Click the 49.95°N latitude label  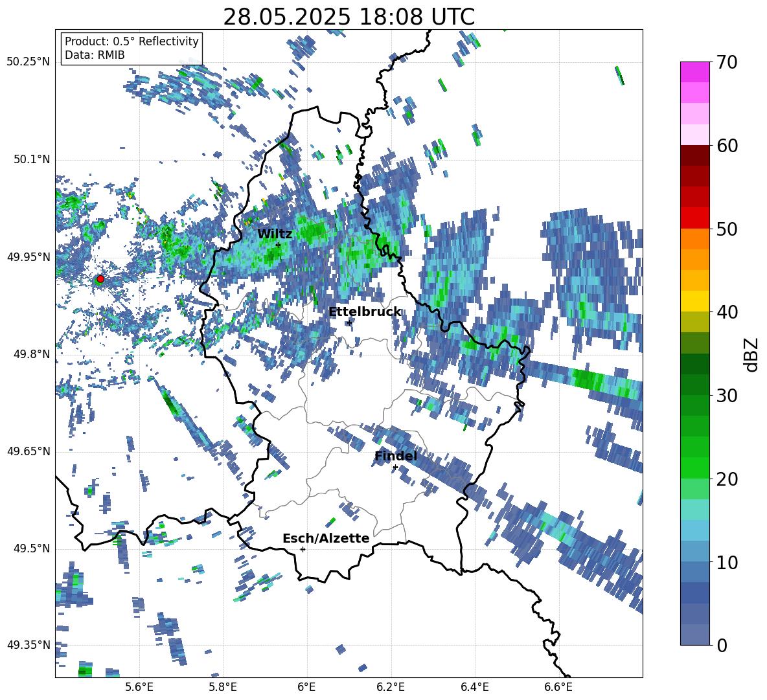(x=29, y=257)
